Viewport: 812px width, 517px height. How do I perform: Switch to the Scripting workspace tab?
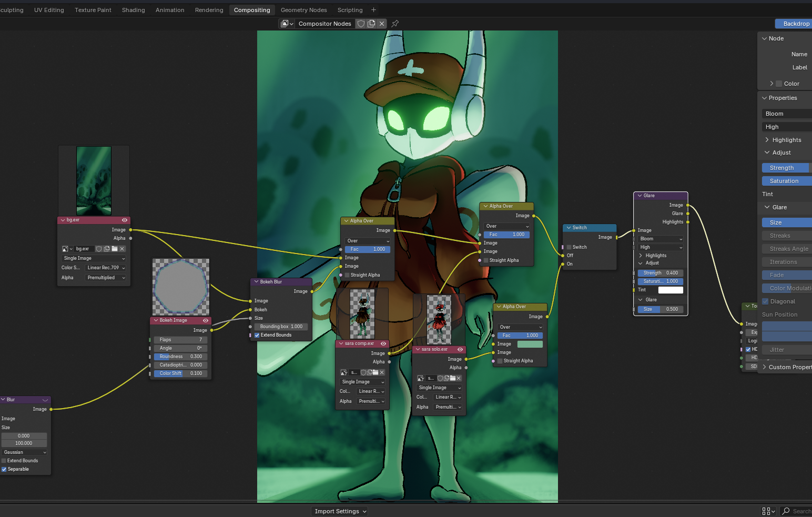point(350,10)
